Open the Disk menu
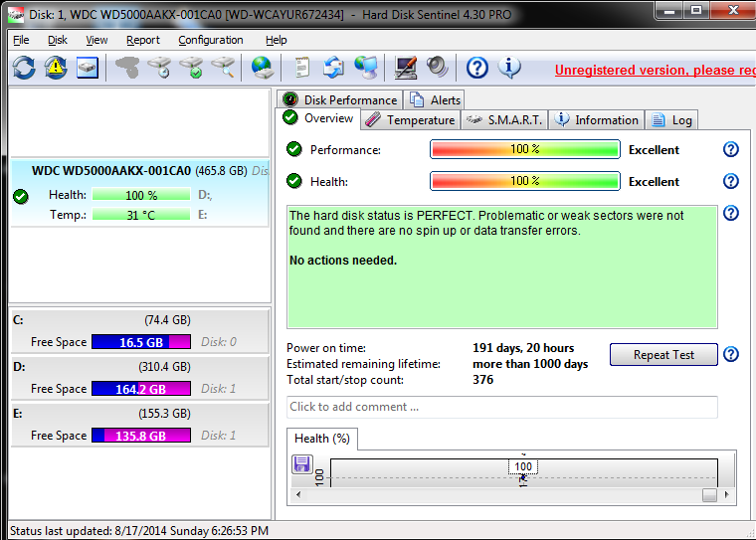The image size is (756, 540). pos(58,40)
